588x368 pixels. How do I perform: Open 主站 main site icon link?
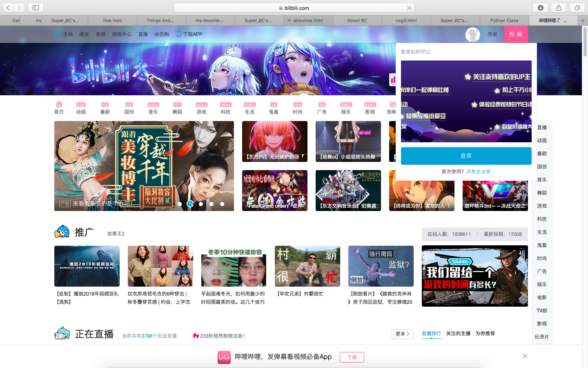64,34
